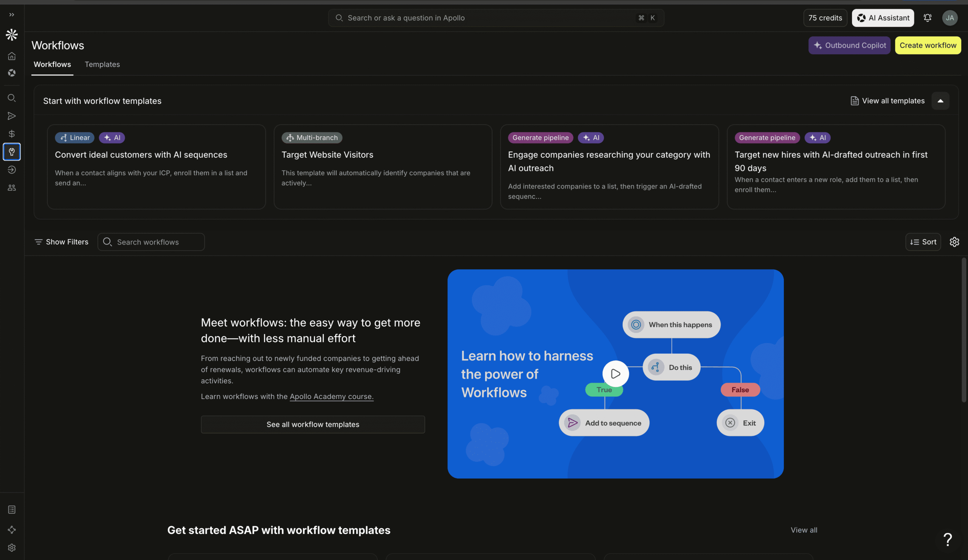Screen dimensions: 968x560
Task: Open notifications bell icon
Action: 928,18
